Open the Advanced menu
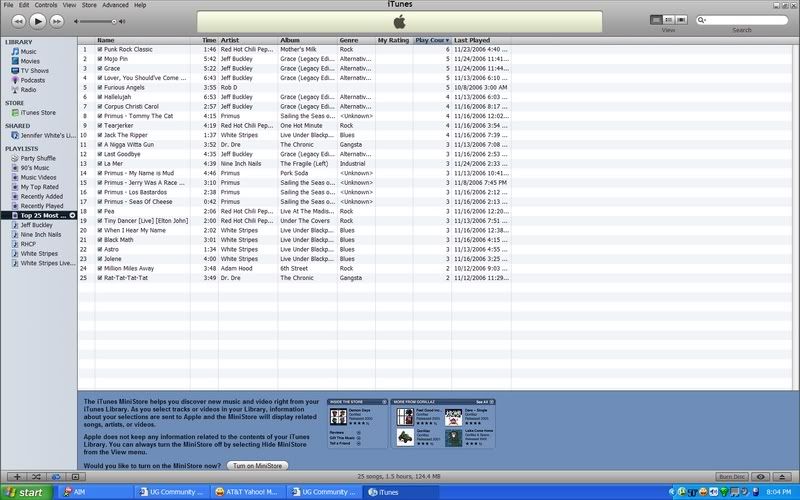The height and width of the screenshot is (500, 800). 115,5
